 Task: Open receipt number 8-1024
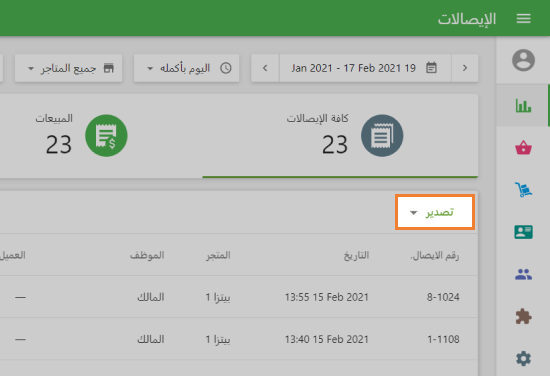tap(443, 297)
